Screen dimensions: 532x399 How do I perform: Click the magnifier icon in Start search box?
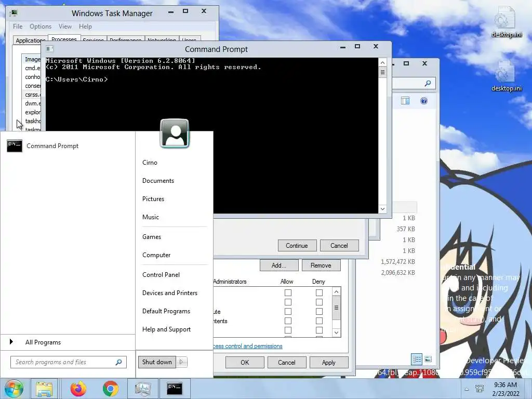[119, 362]
